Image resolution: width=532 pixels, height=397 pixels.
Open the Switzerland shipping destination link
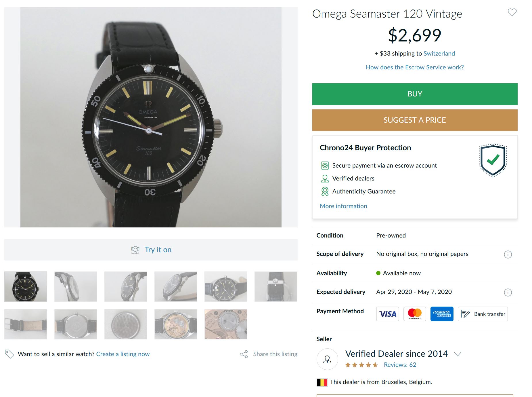[439, 54]
